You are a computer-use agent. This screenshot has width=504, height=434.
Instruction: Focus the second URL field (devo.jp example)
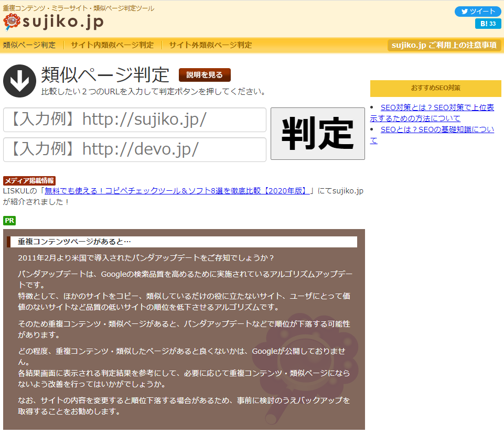pyautogui.click(x=135, y=150)
